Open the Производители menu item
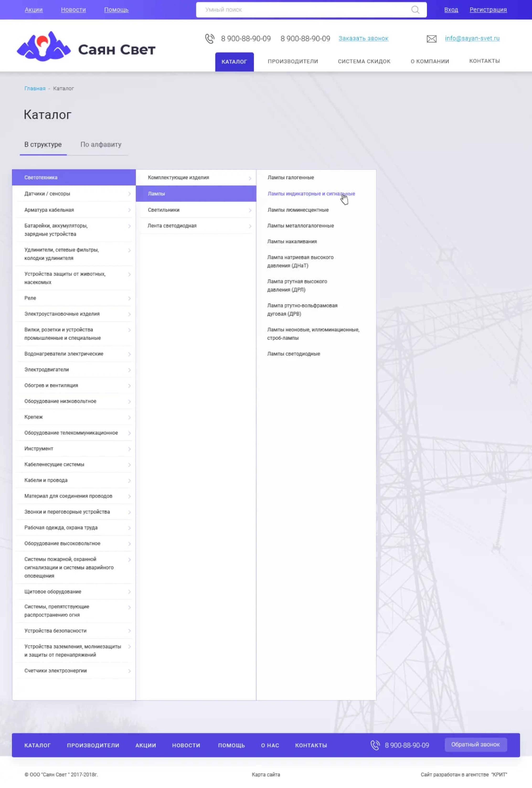The image size is (532, 788). click(293, 61)
